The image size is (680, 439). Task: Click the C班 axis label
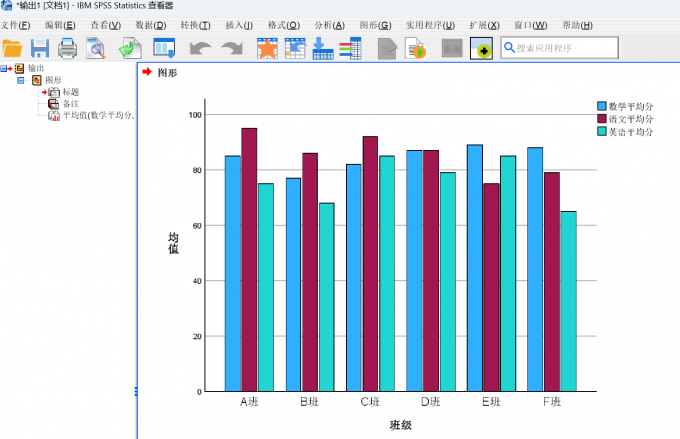click(x=370, y=402)
